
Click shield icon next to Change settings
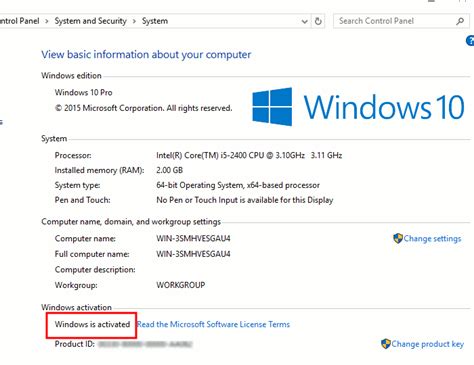pyautogui.click(x=398, y=238)
